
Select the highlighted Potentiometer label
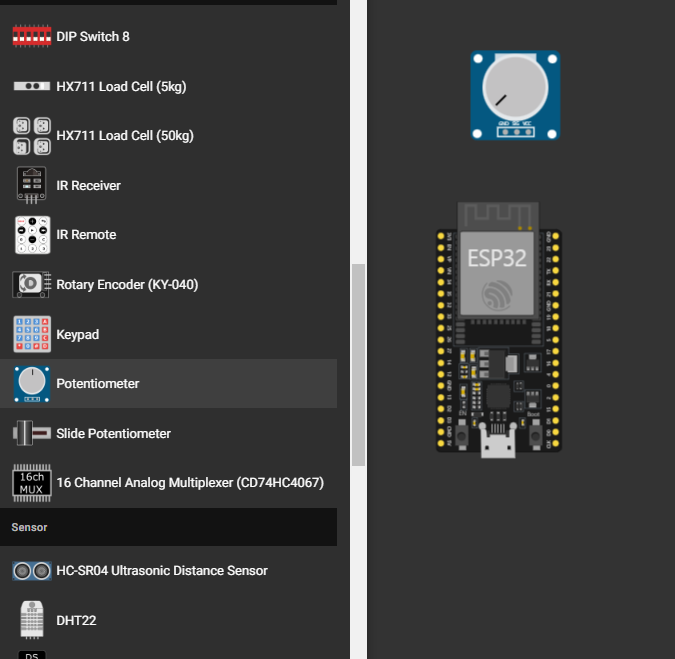point(98,384)
